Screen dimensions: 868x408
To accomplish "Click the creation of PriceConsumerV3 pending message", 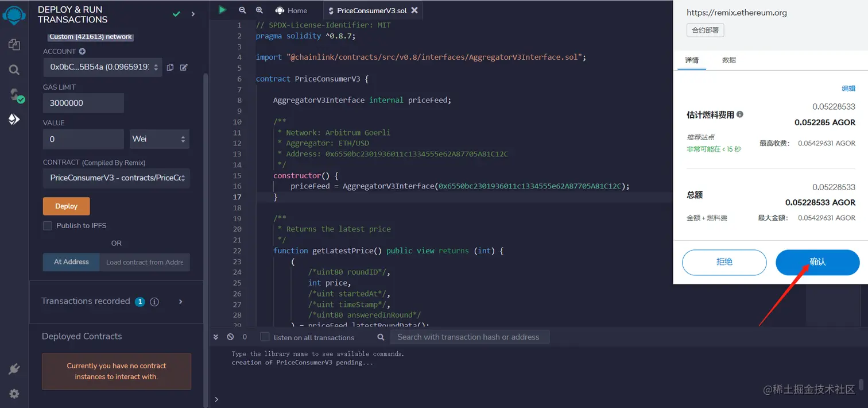I will (302, 363).
